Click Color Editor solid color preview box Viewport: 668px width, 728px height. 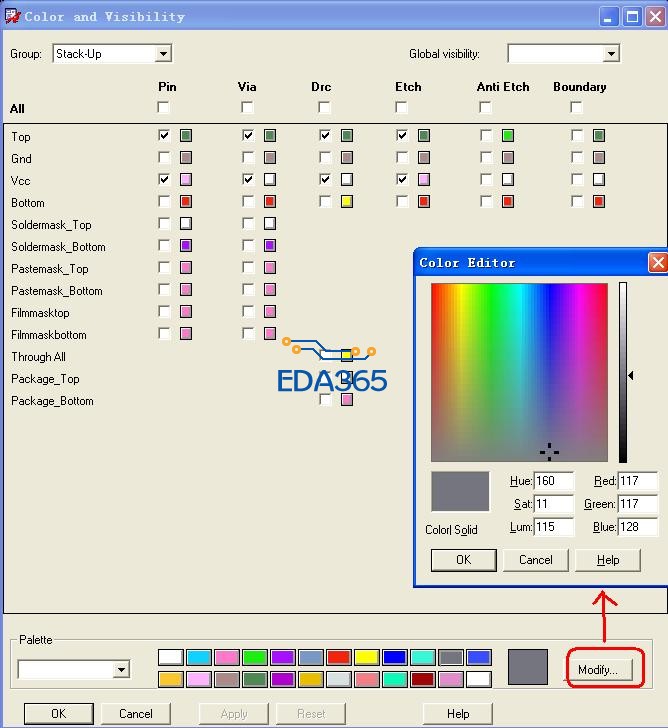point(460,491)
